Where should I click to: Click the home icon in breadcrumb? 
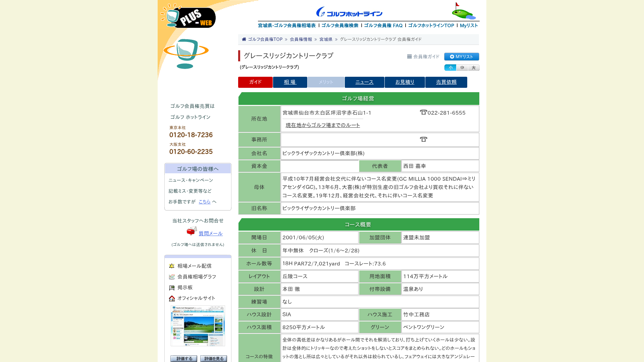pos(244,39)
